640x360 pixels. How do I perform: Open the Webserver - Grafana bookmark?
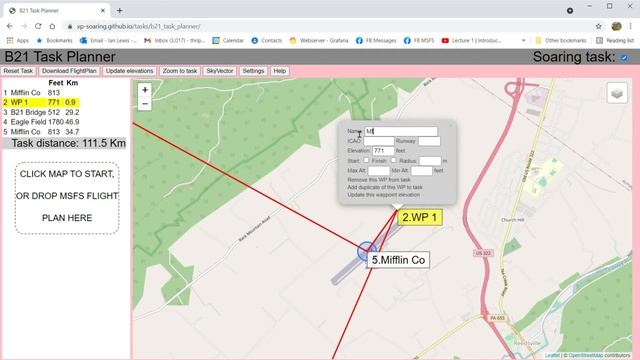(319, 40)
